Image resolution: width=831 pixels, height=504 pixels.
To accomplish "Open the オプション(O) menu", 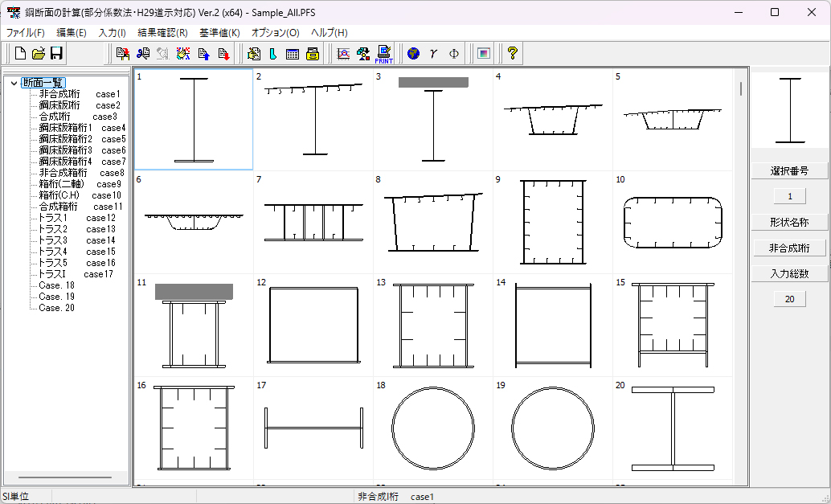I will click(276, 33).
